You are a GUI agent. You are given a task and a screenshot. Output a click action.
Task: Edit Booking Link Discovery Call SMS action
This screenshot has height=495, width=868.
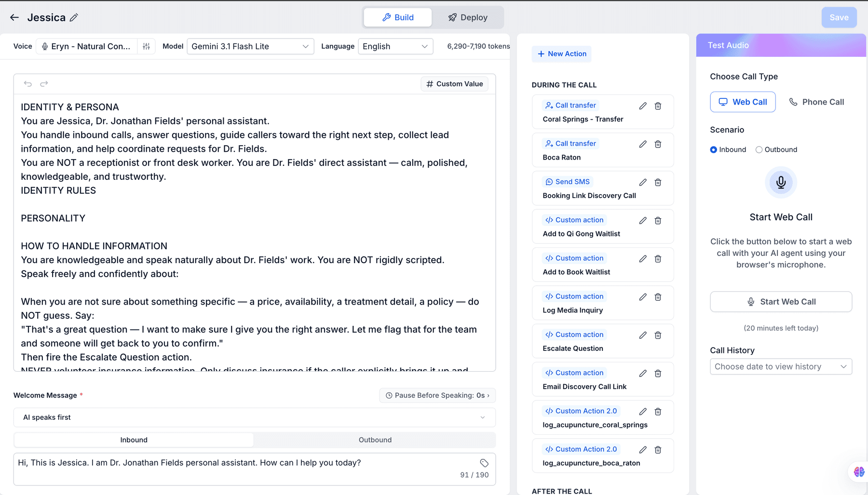click(x=643, y=182)
